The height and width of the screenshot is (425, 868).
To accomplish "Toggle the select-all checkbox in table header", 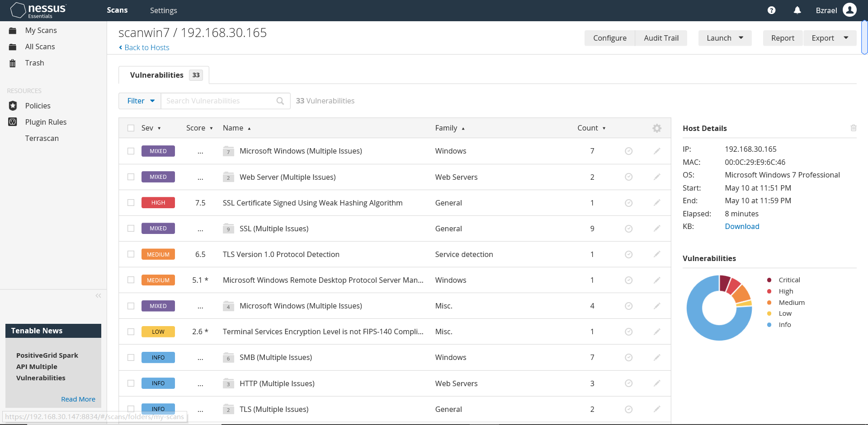I will click(x=131, y=128).
